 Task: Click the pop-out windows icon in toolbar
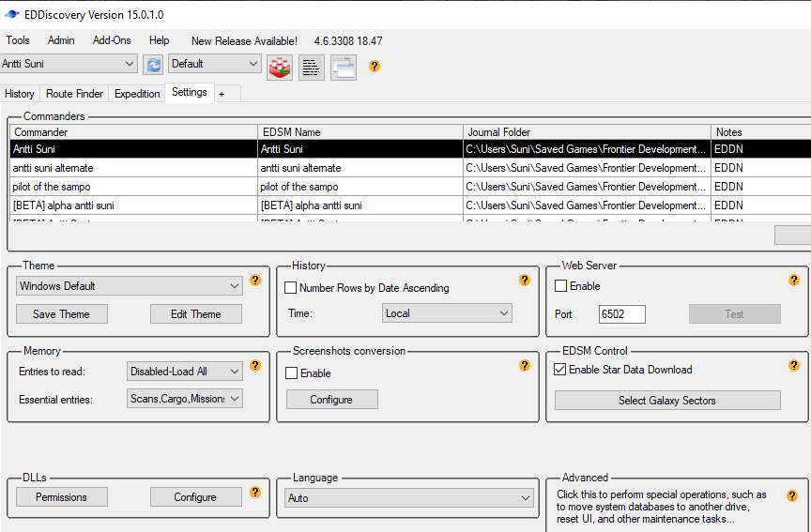[x=344, y=68]
